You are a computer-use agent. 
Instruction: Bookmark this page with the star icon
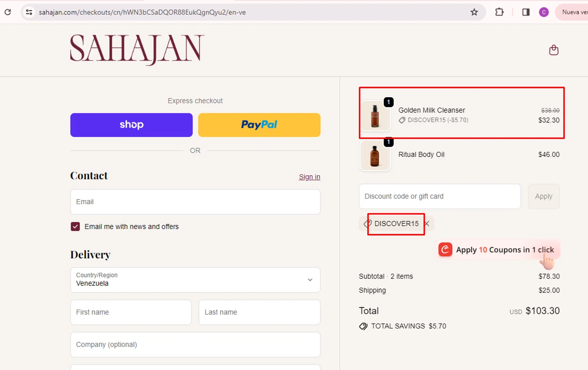point(474,12)
